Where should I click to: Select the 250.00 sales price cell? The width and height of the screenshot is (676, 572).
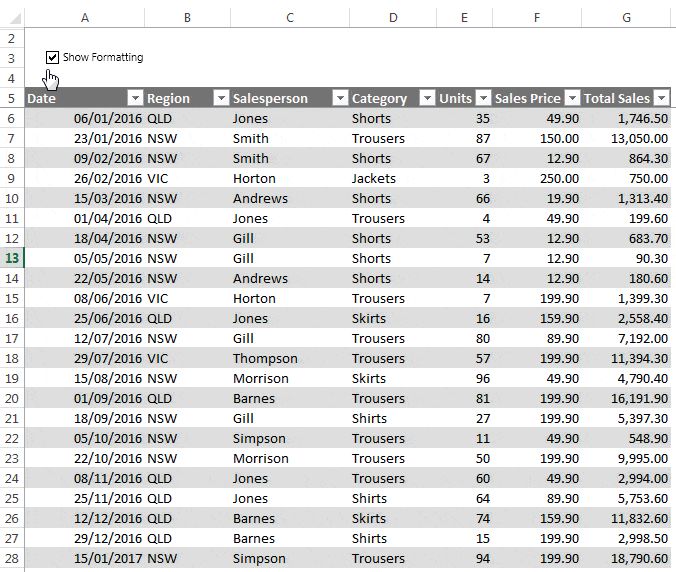pos(537,178)
